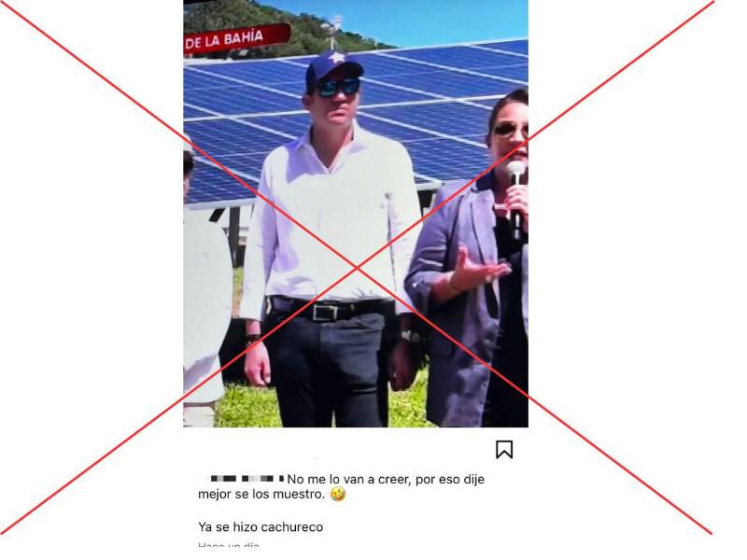Open the post photo of the man in white shirt

pos(356,214)
